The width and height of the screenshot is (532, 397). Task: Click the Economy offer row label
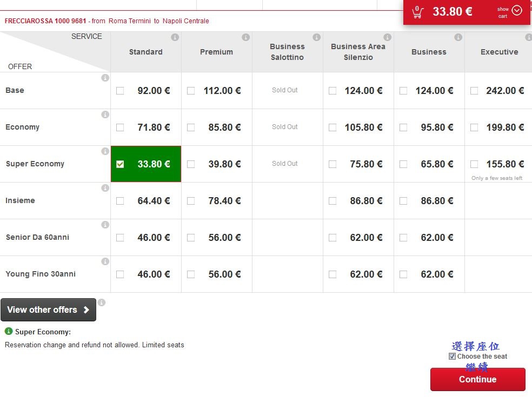pos(22,127)
